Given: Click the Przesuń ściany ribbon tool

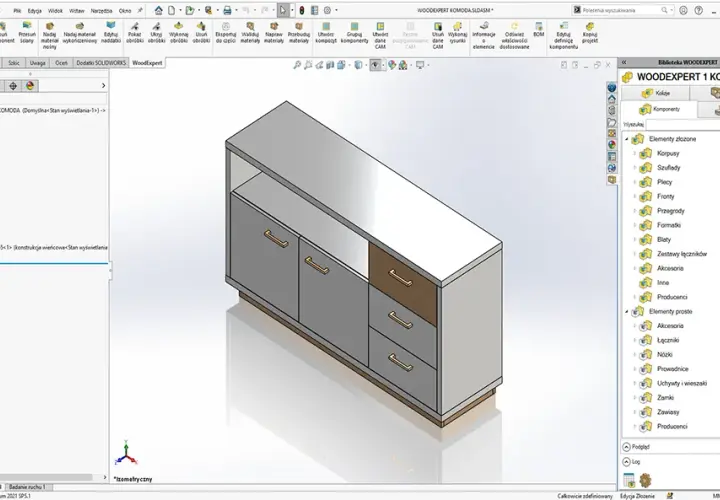Looking at the screenshot, I should [x=27, y=32].
